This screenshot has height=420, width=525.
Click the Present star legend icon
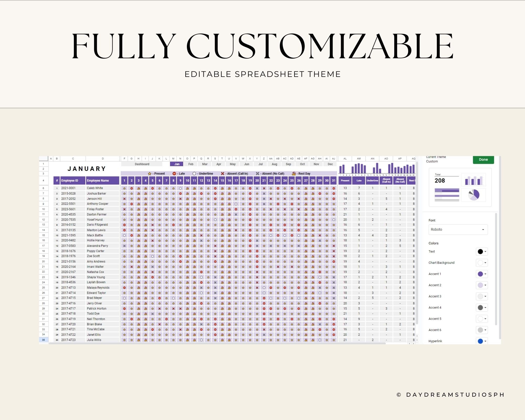click(149, 173)
